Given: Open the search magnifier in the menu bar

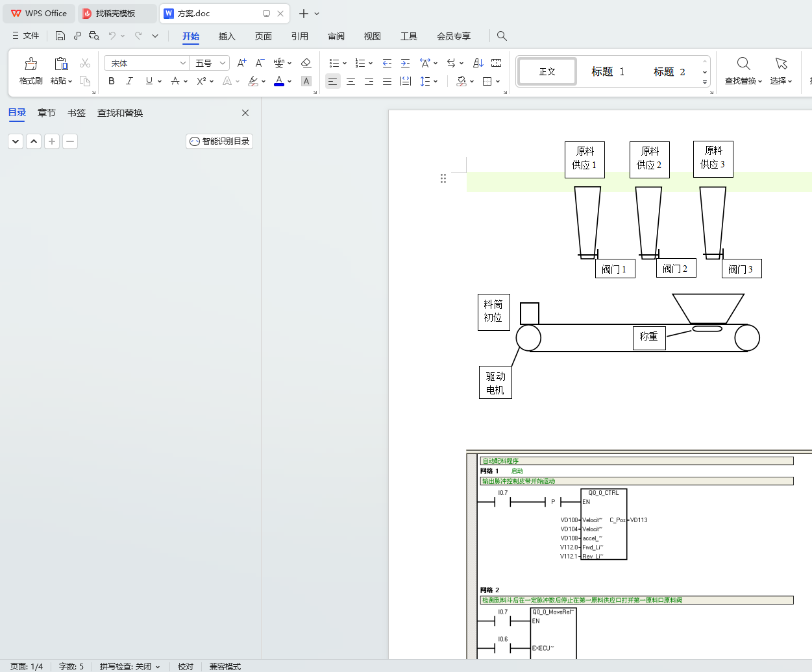Looking at the screenshot, I should pos(502,36).
